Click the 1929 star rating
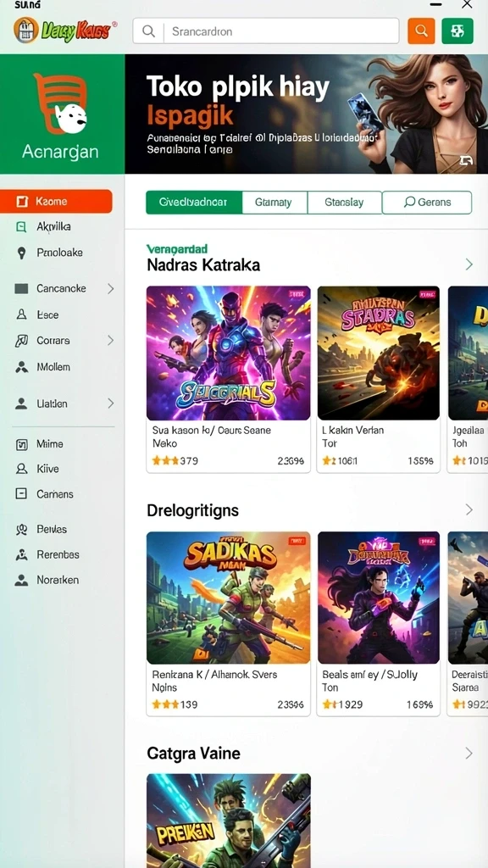Viewport: 488px width, 868px height. pyautogui.click(x=342, y=704)
